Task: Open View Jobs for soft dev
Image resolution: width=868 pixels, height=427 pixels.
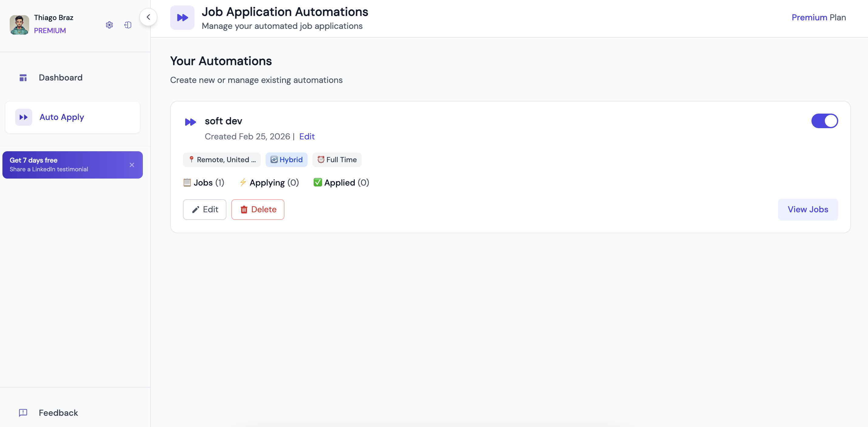Action: pos(807,210)
